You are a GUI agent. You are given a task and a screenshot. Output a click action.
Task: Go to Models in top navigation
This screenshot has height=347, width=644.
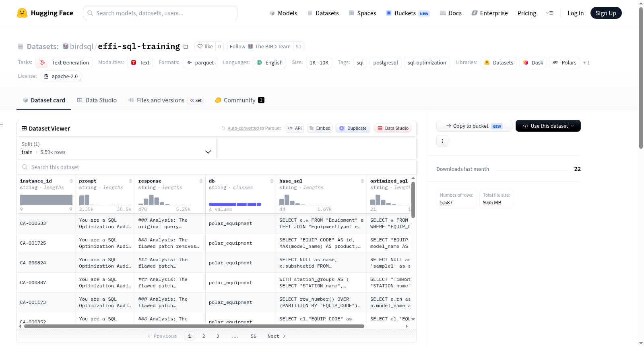(283, 13)
